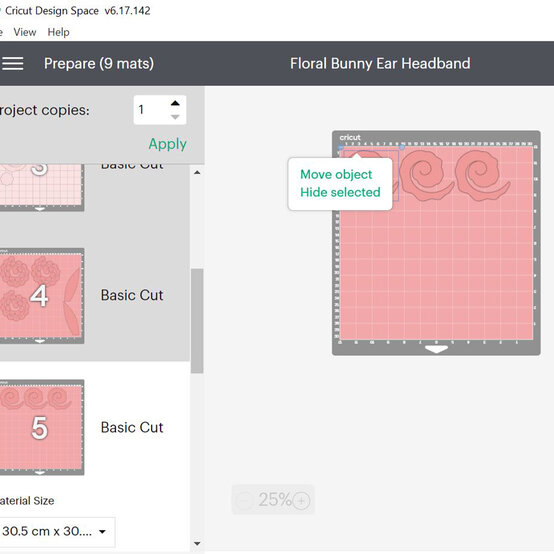Click the 25% zoom level text
554x554 pixels.
275,500
